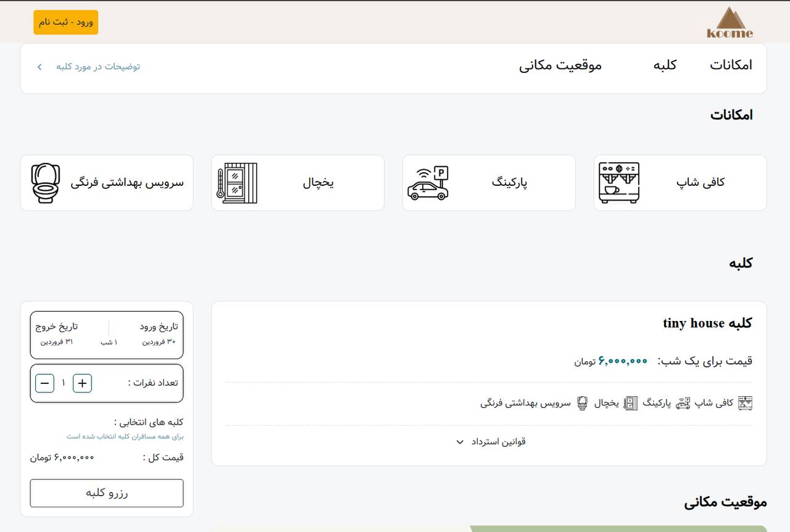The width and height of the screenshot is (790, 532).
Task: Open the تاریخ خروج check-out date picker
Action: pos(57,333)
